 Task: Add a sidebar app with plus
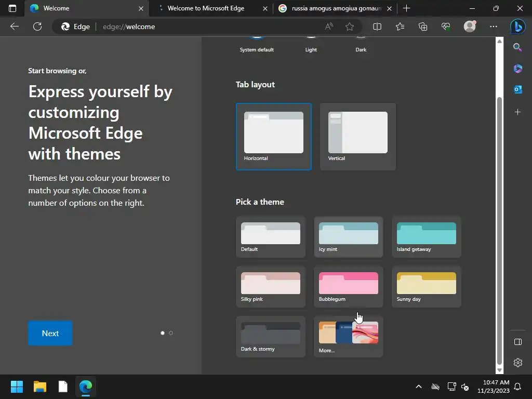pos(517,112)
